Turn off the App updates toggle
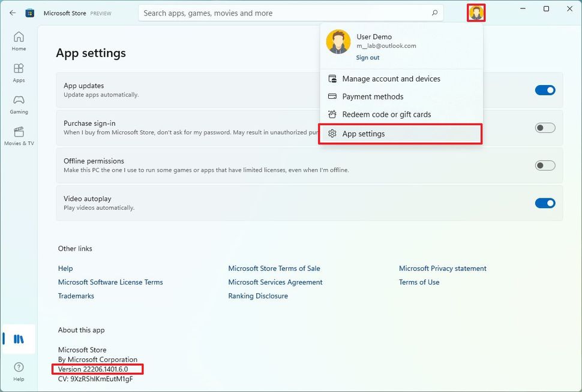Image resolution: width=582 pixels, height=392 pixels. pyautogui.click(x=545, y=90)
